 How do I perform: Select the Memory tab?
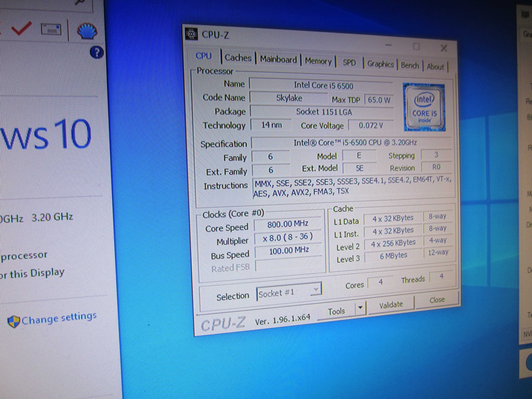pos(318,61)
